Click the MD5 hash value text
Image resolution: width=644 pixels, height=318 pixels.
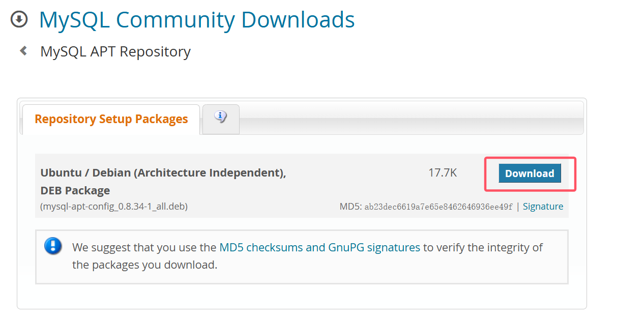click(438, 207)
